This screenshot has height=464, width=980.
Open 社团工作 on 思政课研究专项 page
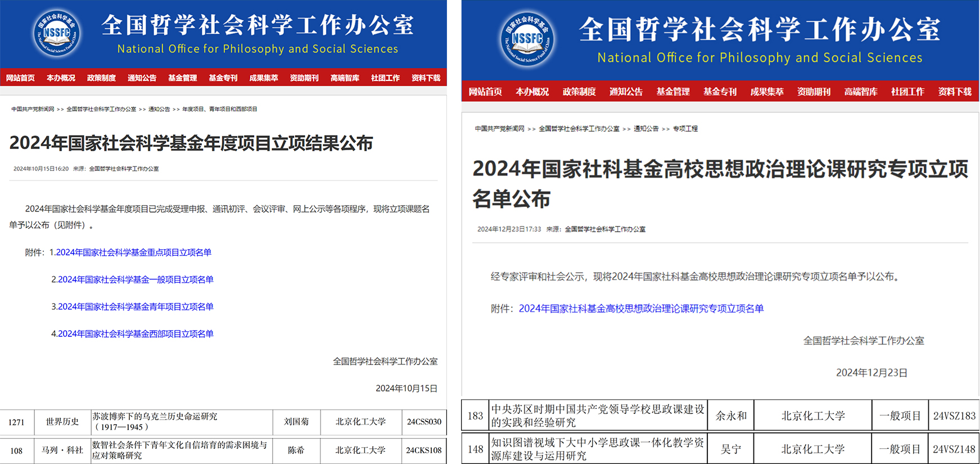(x=907, y=91)
